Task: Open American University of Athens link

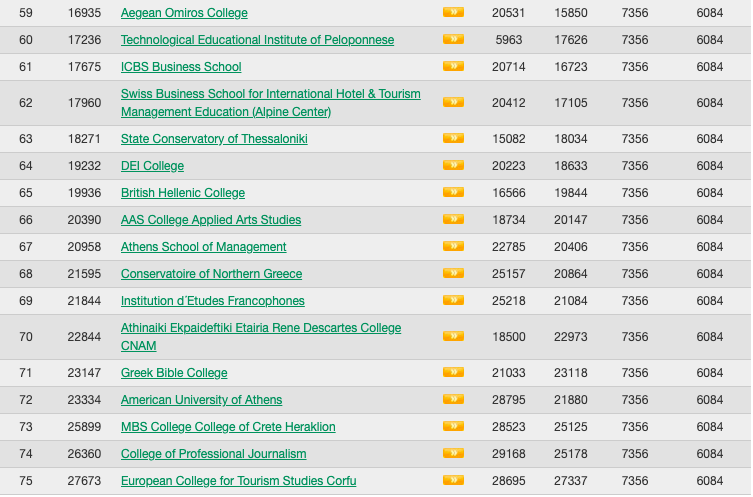Action: point(201,400)
